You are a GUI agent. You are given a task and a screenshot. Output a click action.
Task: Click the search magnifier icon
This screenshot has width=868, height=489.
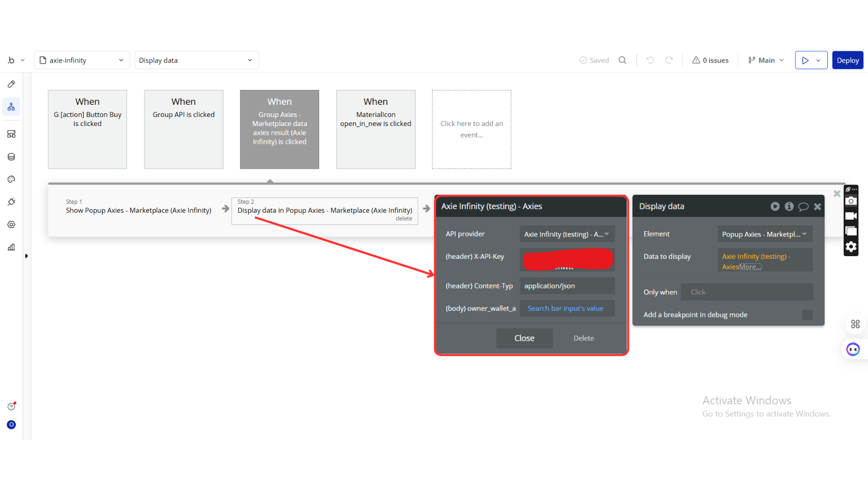622,60
